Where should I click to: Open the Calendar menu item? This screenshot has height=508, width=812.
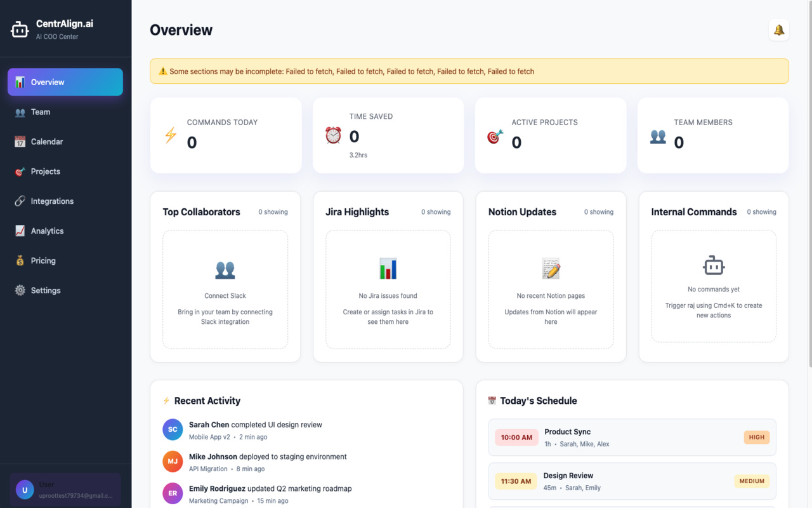point(65,142)
